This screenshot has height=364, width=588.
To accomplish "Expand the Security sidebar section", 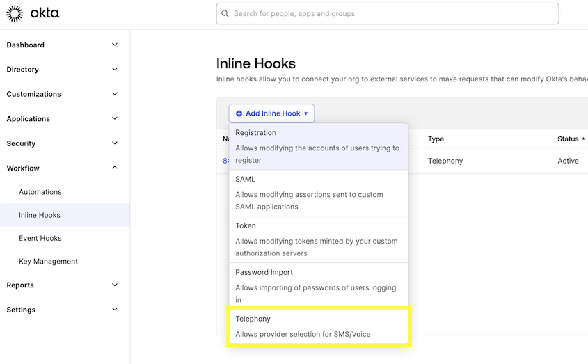I will click(x=115, y=143).
